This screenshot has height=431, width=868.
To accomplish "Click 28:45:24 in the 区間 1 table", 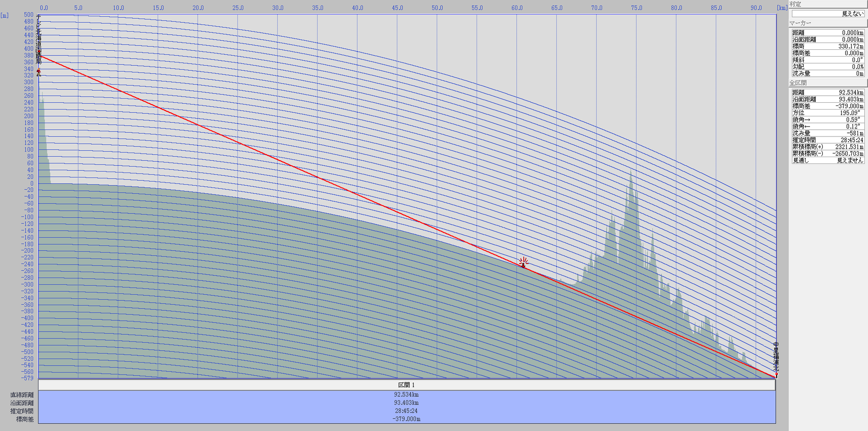I will (x=407, y=411).
